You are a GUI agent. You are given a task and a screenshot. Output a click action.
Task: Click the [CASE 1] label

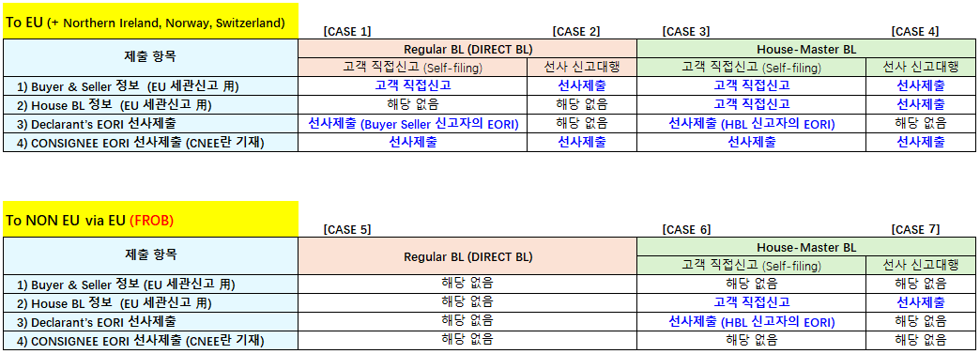[x=347, y=31]
